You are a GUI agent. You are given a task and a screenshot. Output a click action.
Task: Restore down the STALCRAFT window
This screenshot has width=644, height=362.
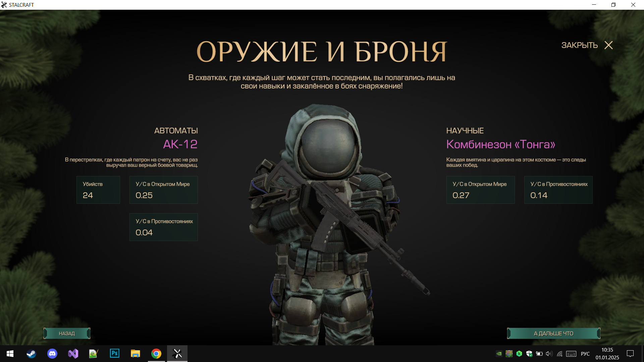(x=613, y=5)
